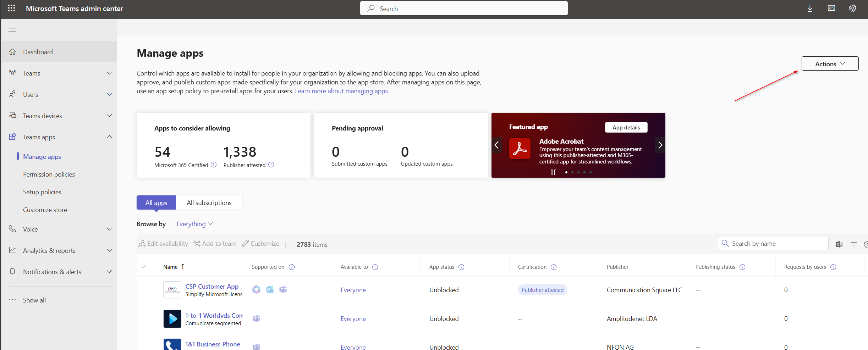Click Show all in the sidebar
The height and width of the screenshot is (350, 868).
(x=34, y=300)
